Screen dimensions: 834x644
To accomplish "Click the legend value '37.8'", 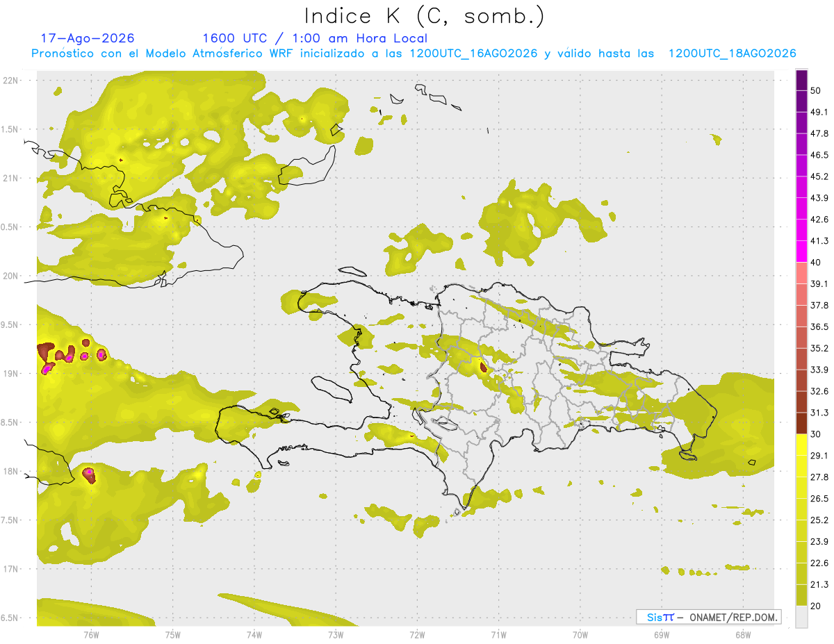I will point(819,305).
